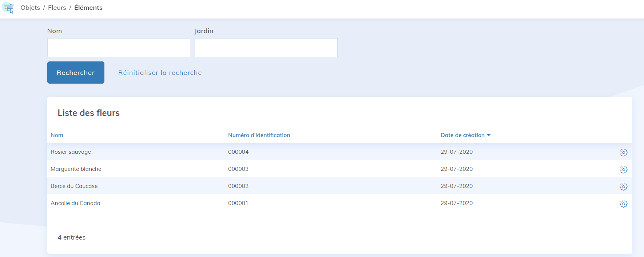Select Éléments in the breadcrumb
The image size is (644, 257).
click(x=88, y=8)
